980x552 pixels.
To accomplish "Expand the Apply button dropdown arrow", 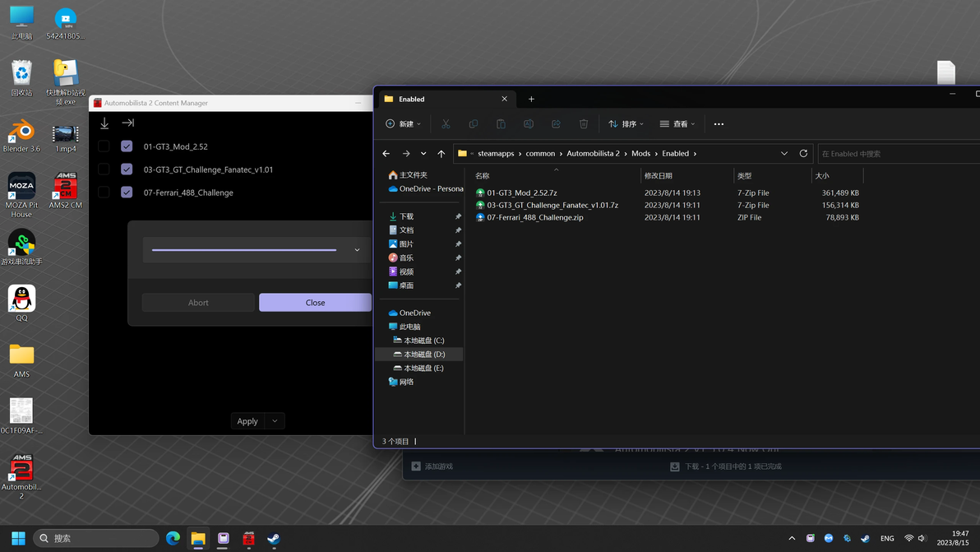I will click(275, 421).
